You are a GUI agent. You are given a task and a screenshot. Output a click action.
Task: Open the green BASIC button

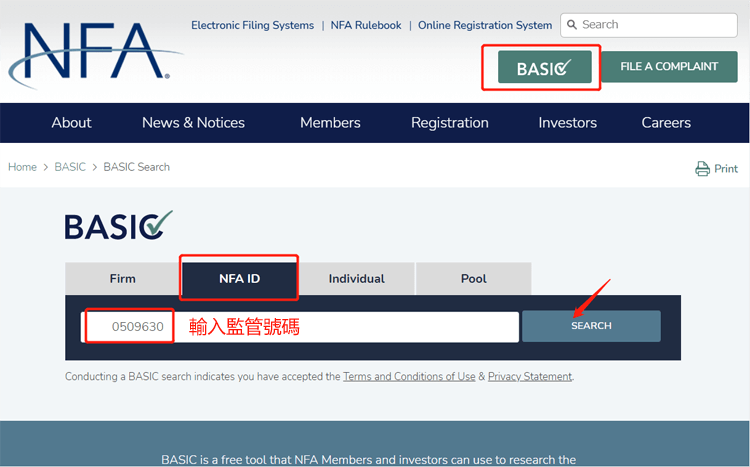[544, 68]
